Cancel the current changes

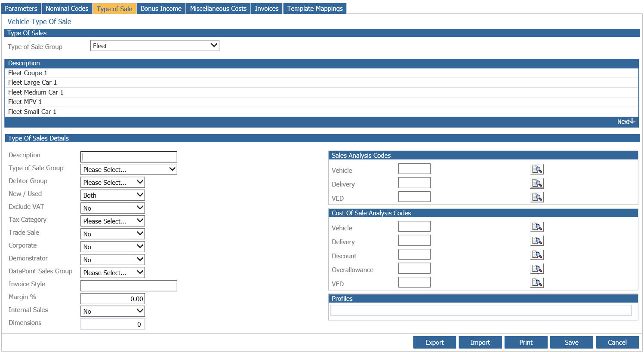[x=617, y=343]
